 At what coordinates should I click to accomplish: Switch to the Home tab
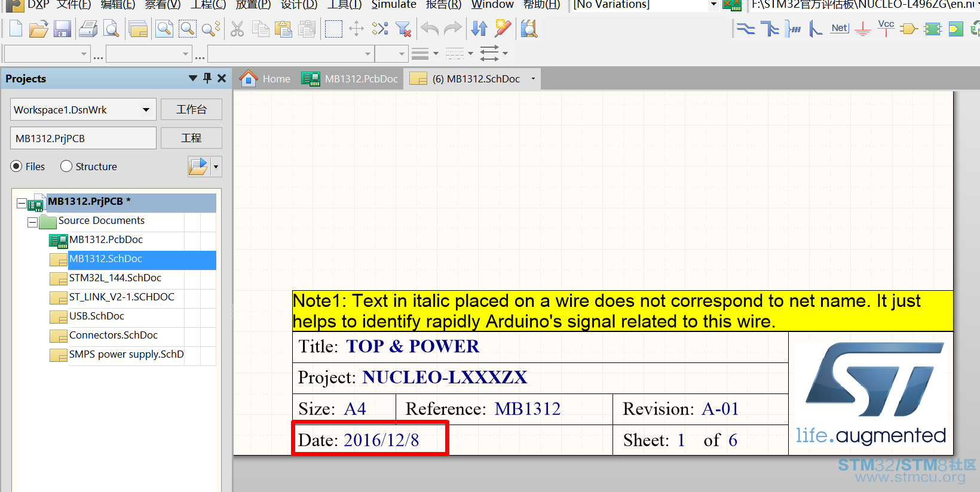265,79
